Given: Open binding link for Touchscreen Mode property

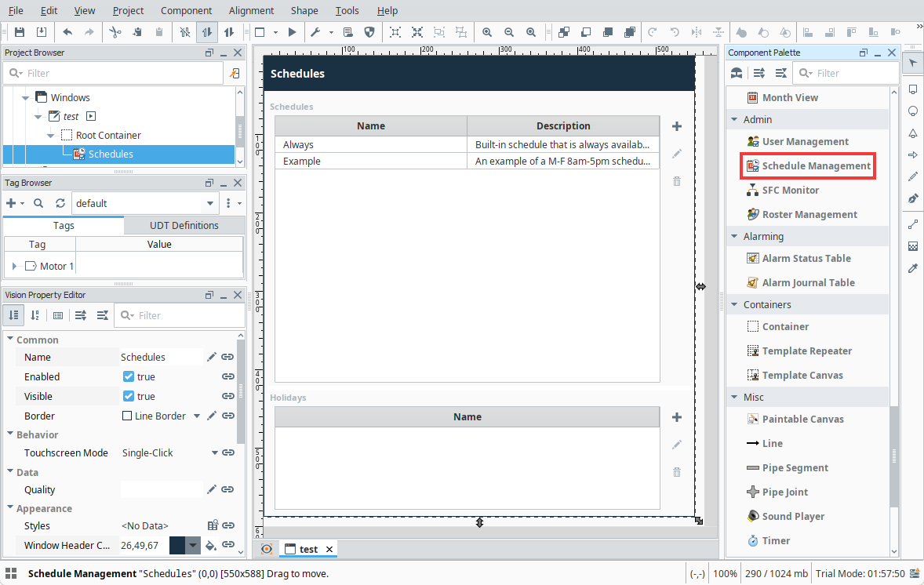Looking at the screenshot, I should 228,452.
